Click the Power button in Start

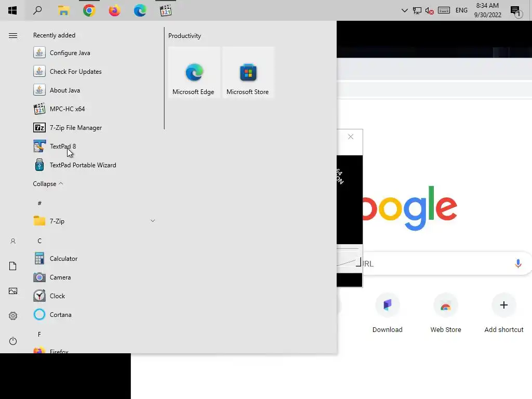[13, 341]
